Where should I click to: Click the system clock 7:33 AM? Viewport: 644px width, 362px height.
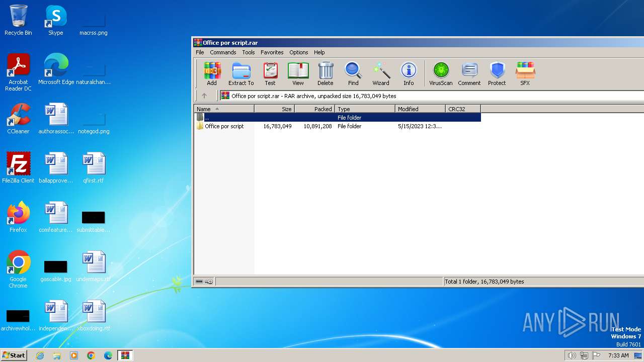pyautogui.click(x=618, y=355)
